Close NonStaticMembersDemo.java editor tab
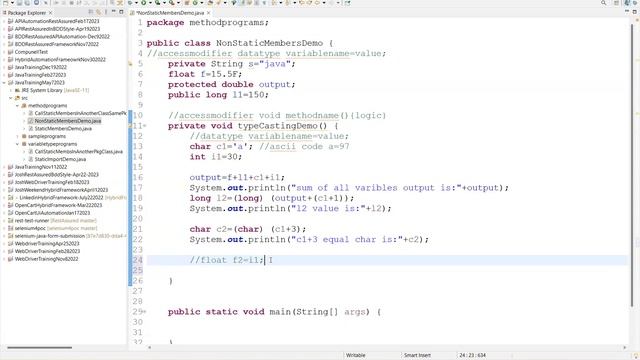This screenshot has width=640, height=360. click(208, 13)
